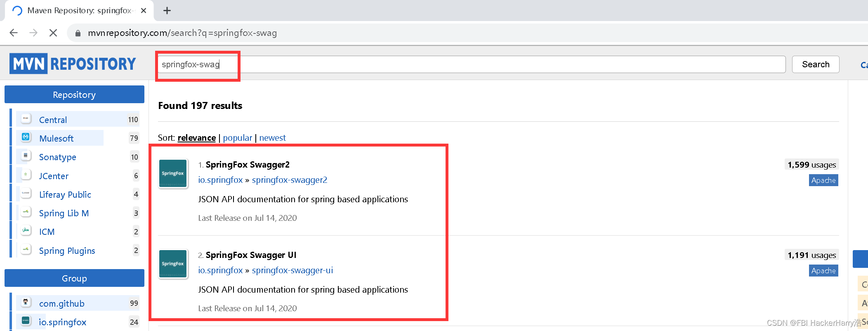The width and height of the screenshot is (868, 331).
Task: Filter results by com.github group
Action: point(62,304)
